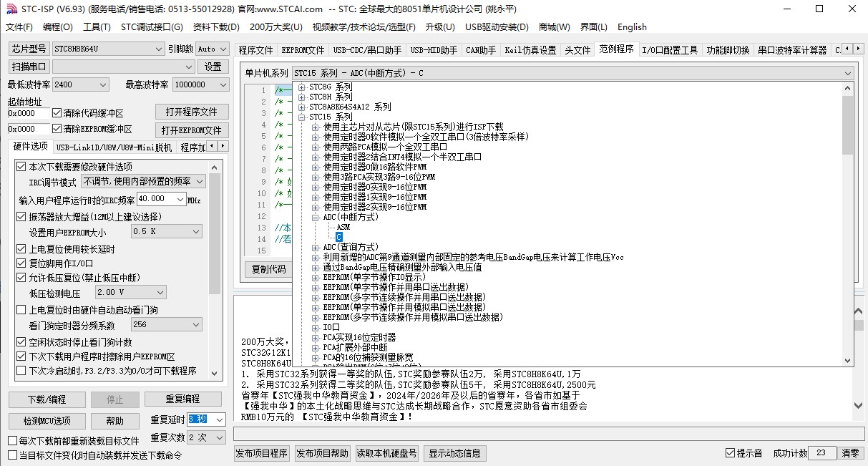Screen dimensions: 868x466
Task: Open STC调试接口(G) menu
Action: [152, 27]
